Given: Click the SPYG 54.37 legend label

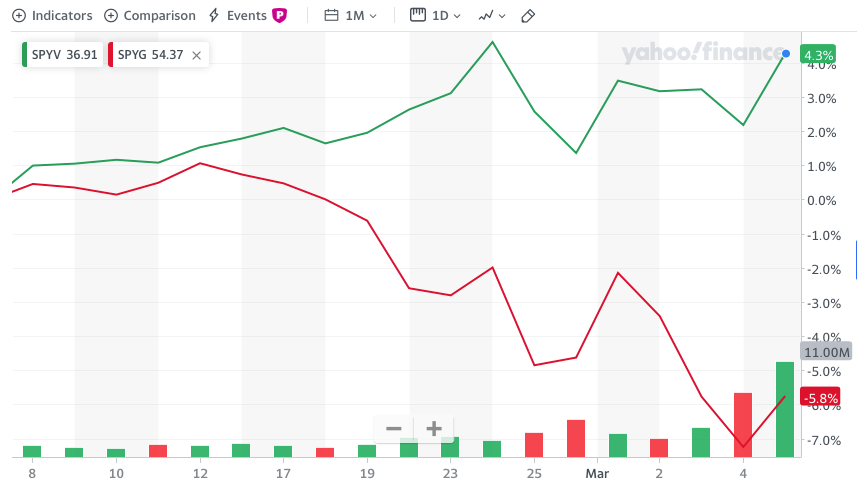Looking at the screenshot, I should (x=150, y=55).
